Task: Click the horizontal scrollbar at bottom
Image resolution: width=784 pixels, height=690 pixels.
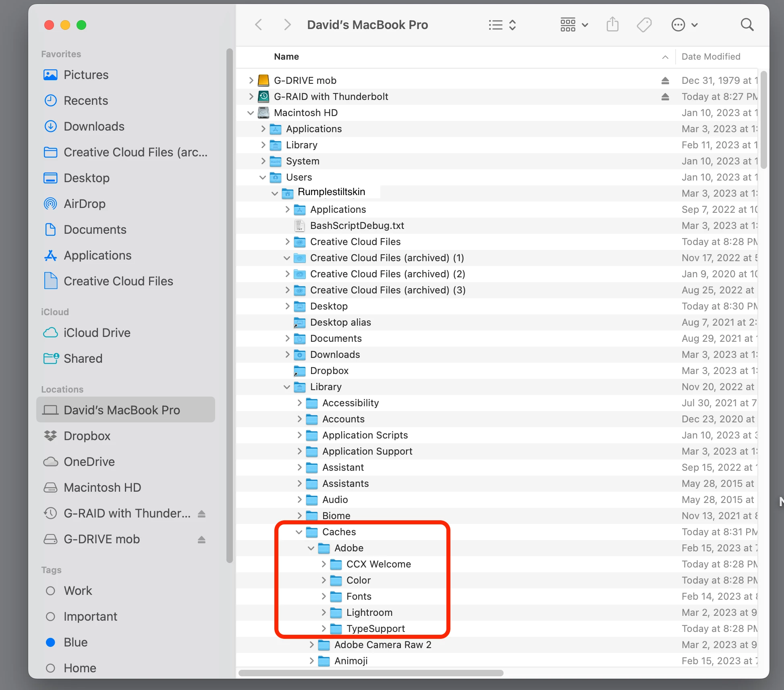Action: (x=371, y=673)
